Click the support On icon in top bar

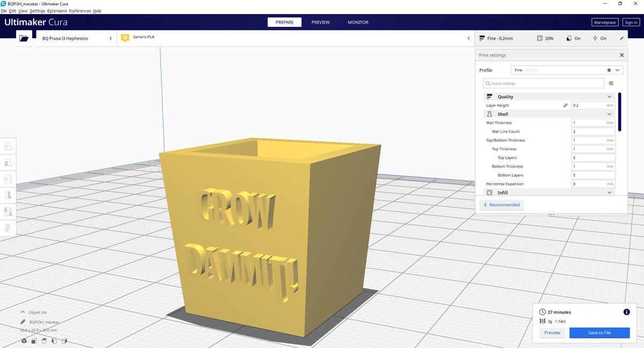(568, 38)
